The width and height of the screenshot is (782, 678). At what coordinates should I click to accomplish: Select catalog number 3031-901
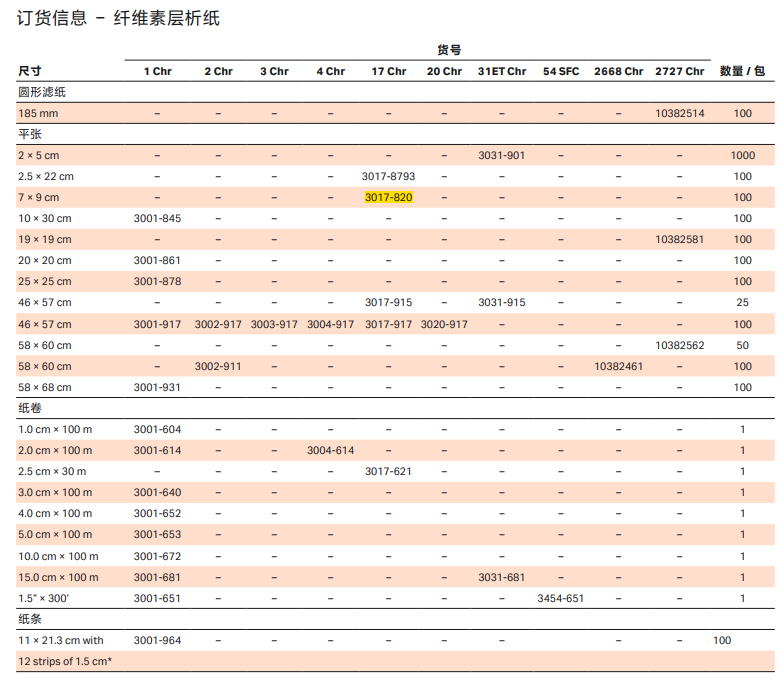tap(501, 156)
